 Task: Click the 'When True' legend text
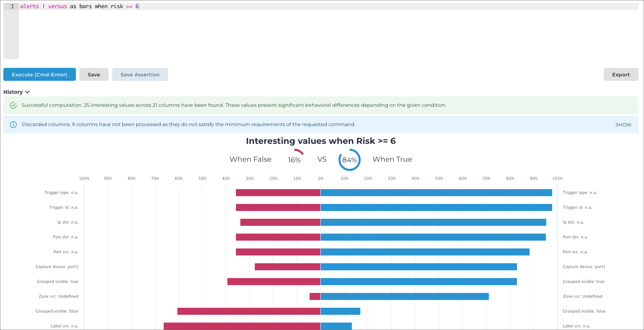[392, 159]
